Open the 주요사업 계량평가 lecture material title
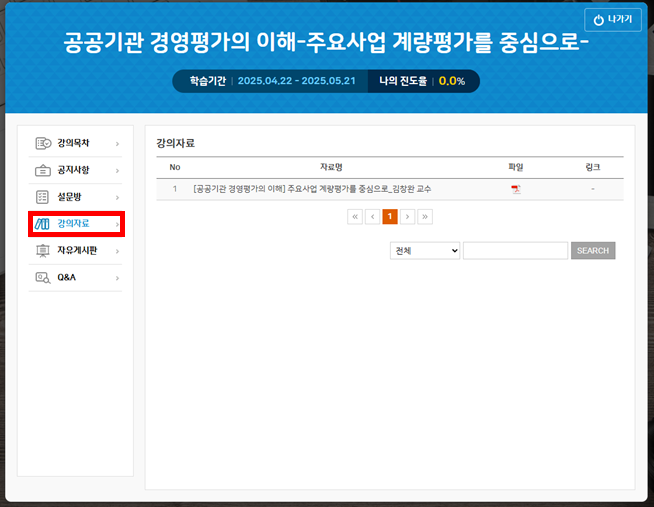654x507 pixels. (x=312, y=188)
